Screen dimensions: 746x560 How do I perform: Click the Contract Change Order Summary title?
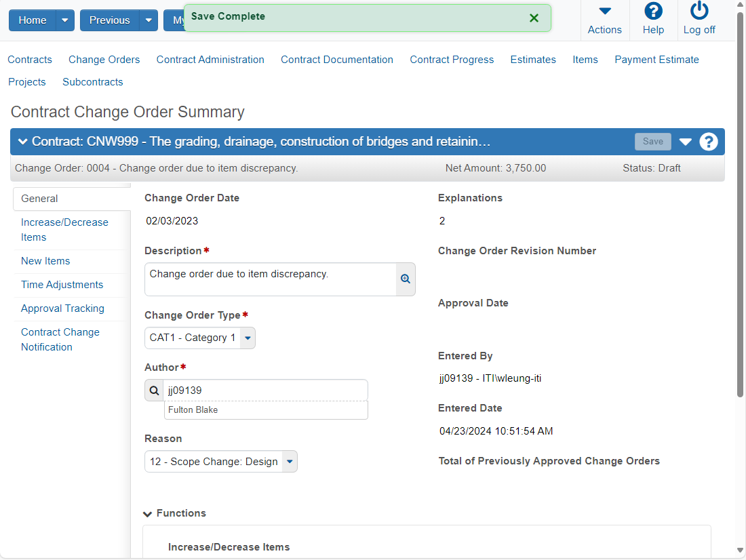point(127,113)
